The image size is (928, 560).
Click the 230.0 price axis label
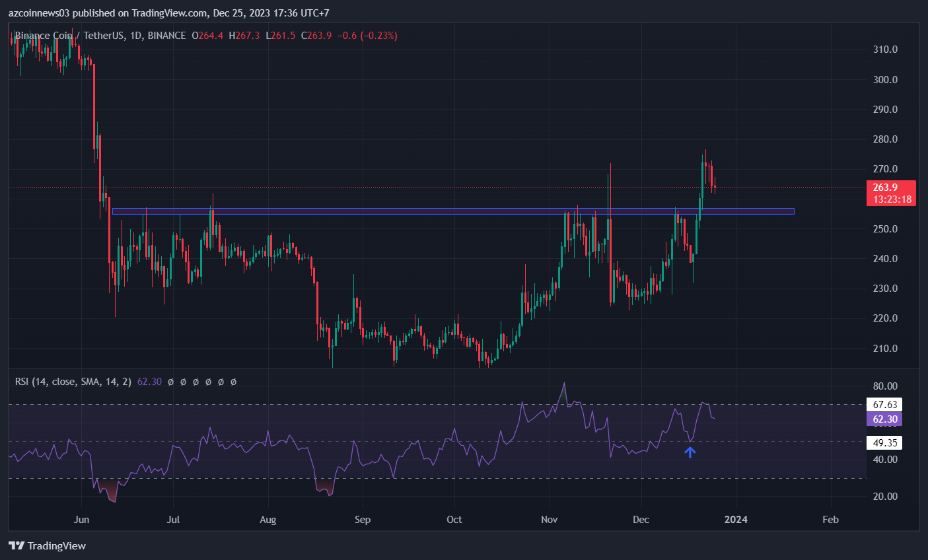(885, 289)
